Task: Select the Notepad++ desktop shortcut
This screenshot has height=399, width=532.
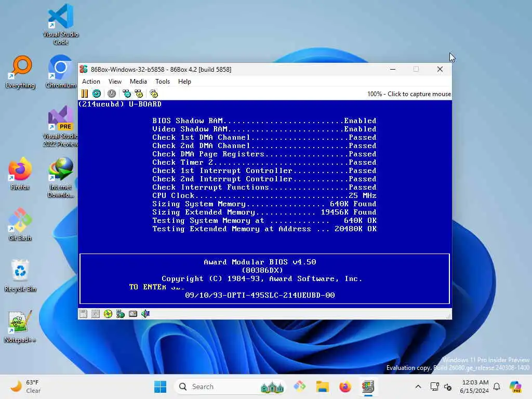Action: point(20,326)
